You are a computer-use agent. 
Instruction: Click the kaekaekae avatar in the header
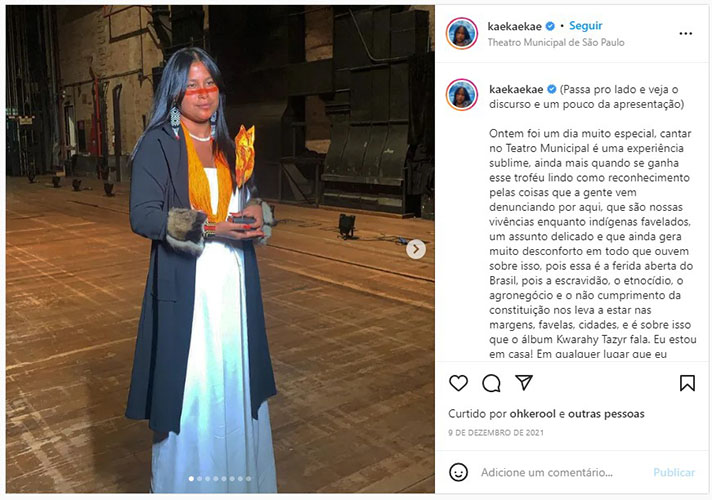point(462,34)
